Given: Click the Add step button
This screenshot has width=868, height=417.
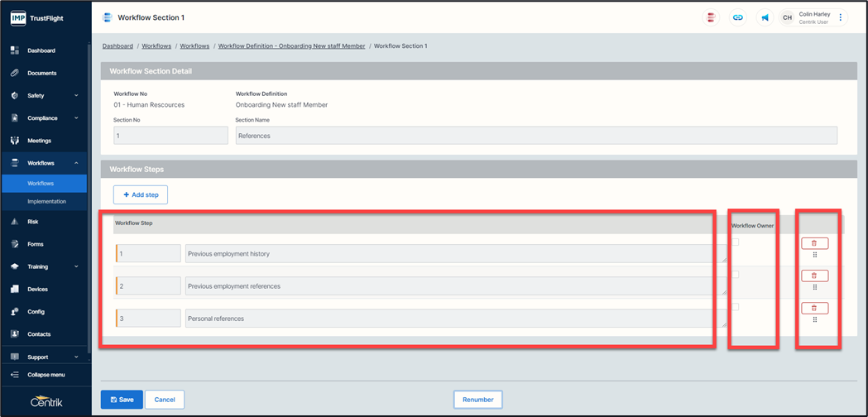Looking at the screenshot, I should (x=141, y=195).
